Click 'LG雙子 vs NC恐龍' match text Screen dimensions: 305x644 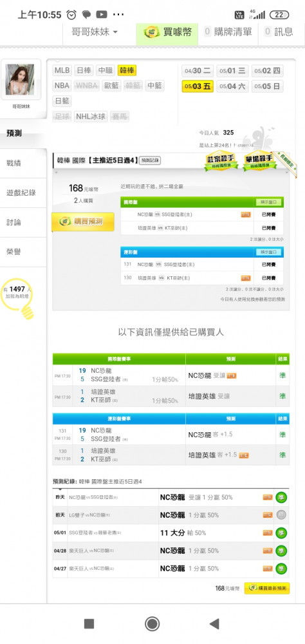(x=89, y=515)
